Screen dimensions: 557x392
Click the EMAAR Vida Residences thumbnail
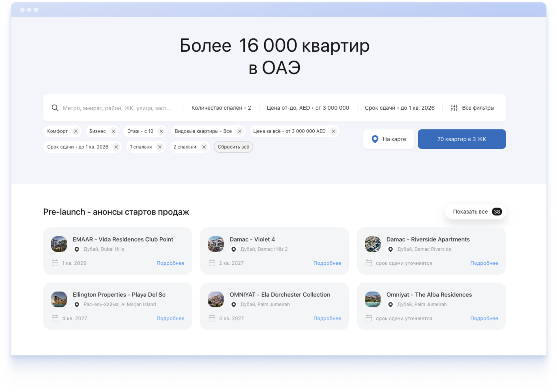coord(59,244)
